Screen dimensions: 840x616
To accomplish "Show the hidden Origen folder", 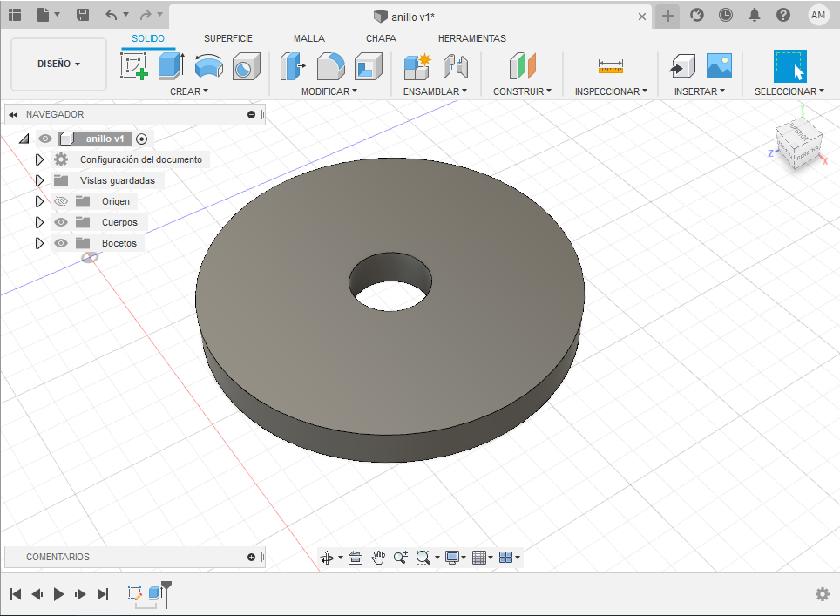I will pos(61,201).
